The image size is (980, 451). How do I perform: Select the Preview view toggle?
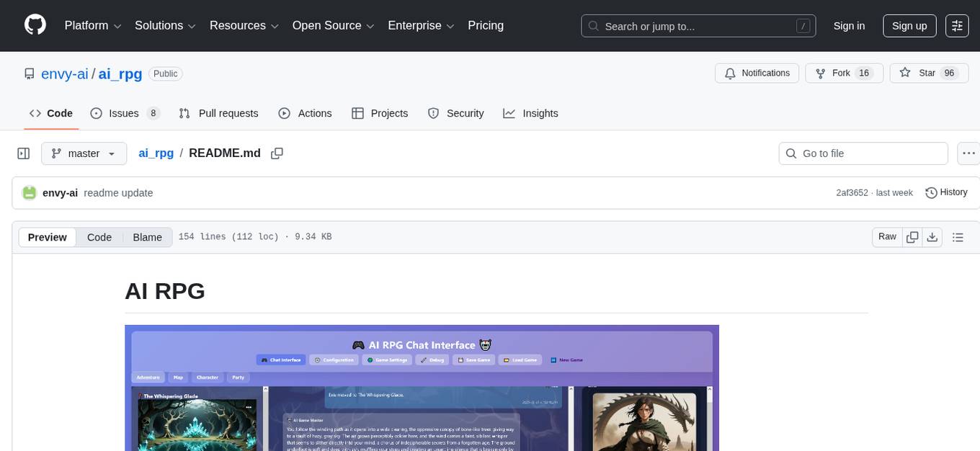click(48, 238)
